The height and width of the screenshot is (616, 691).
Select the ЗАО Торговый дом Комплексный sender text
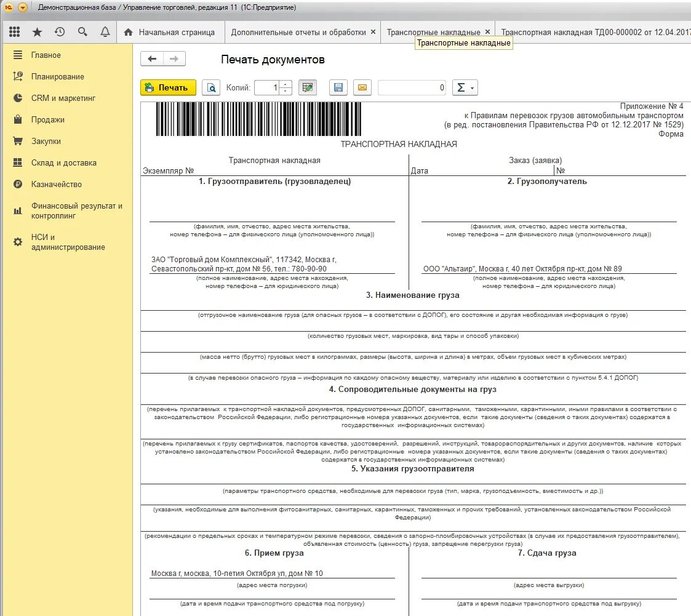[x=244, y=264]
